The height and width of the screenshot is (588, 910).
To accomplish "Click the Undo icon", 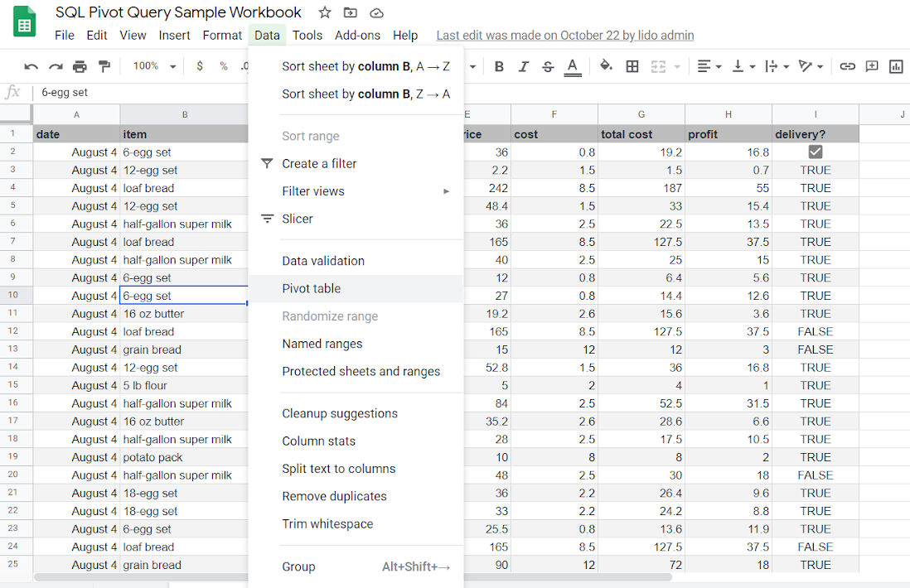I will [31, 65].
